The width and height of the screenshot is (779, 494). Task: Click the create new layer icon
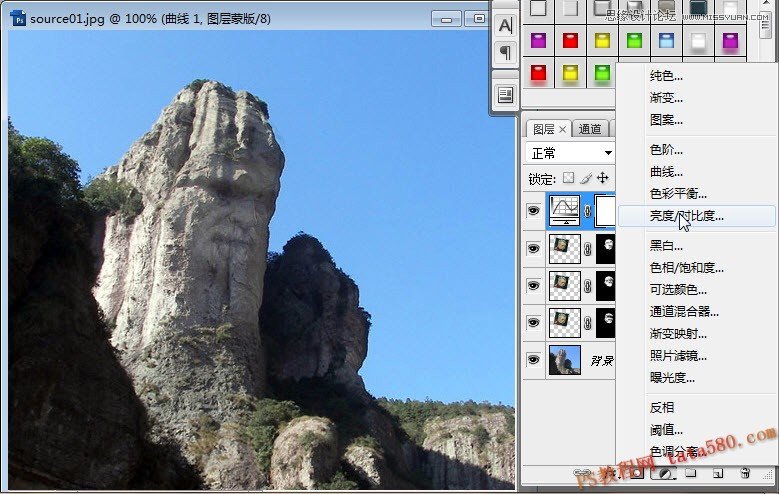click(718, 473)
